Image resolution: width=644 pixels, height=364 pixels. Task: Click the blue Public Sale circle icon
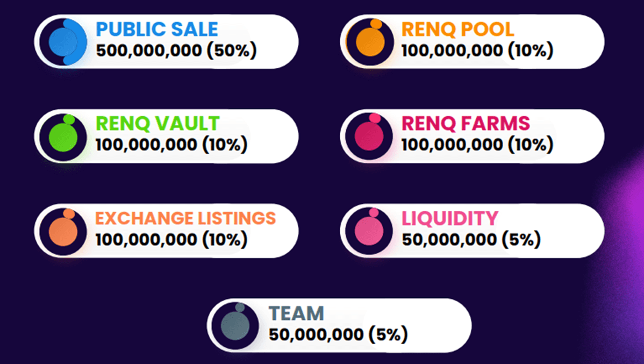(x=63, y=42)
